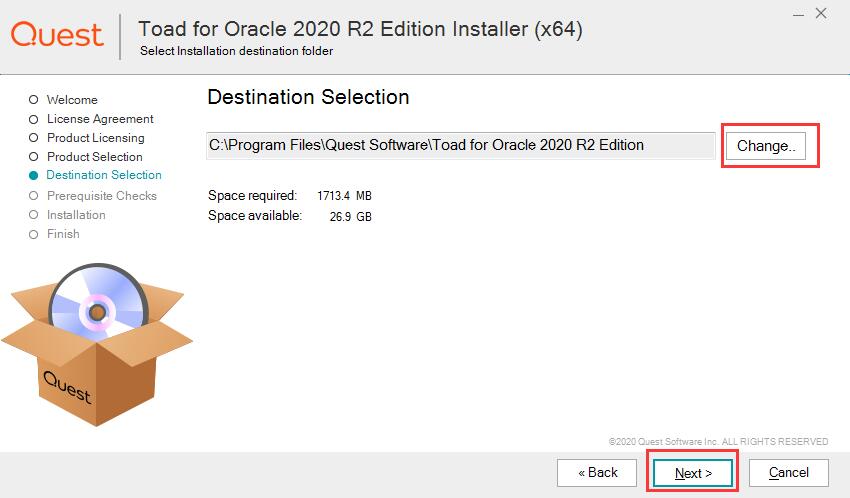Click the destination folder path field
The image size is (850, 498).
[x=460, y=145]
